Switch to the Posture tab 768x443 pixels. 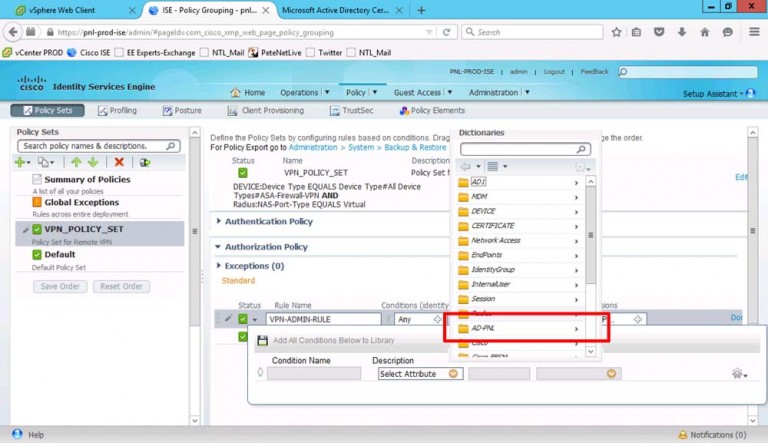(182, 110)
